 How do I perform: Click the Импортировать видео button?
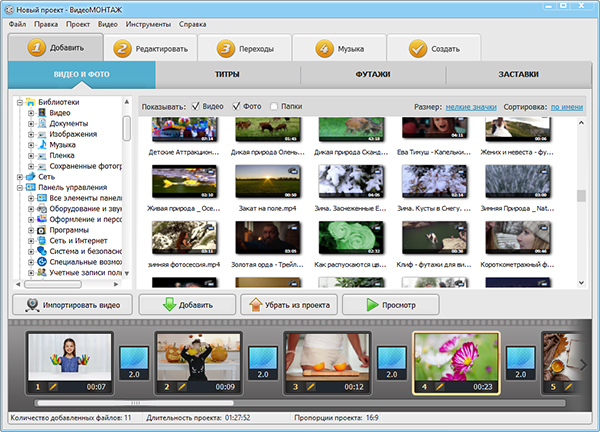(x=70, y=304)
